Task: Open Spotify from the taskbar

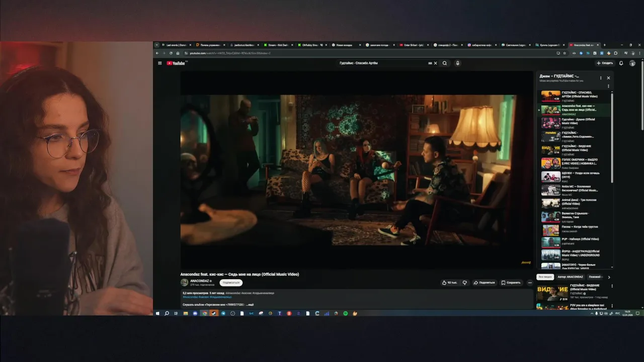Action: (346, 313)
